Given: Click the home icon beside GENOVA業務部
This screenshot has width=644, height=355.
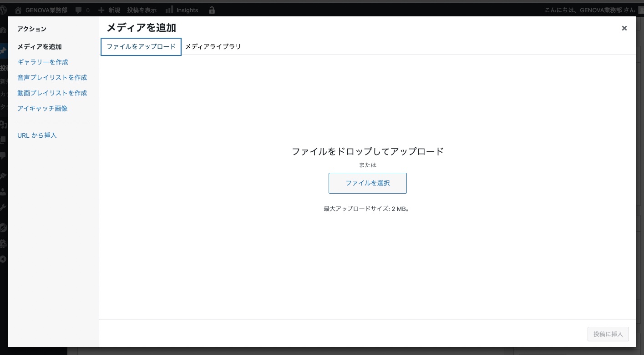Looking at the screenshot, I should pos(18,10).
